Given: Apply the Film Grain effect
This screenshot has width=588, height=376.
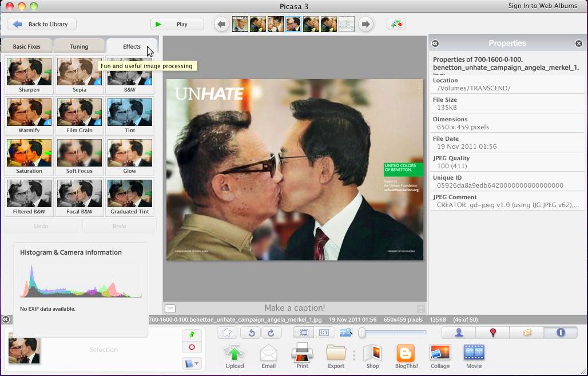Looking at the screenshot, I should click(x=79, y=115).
